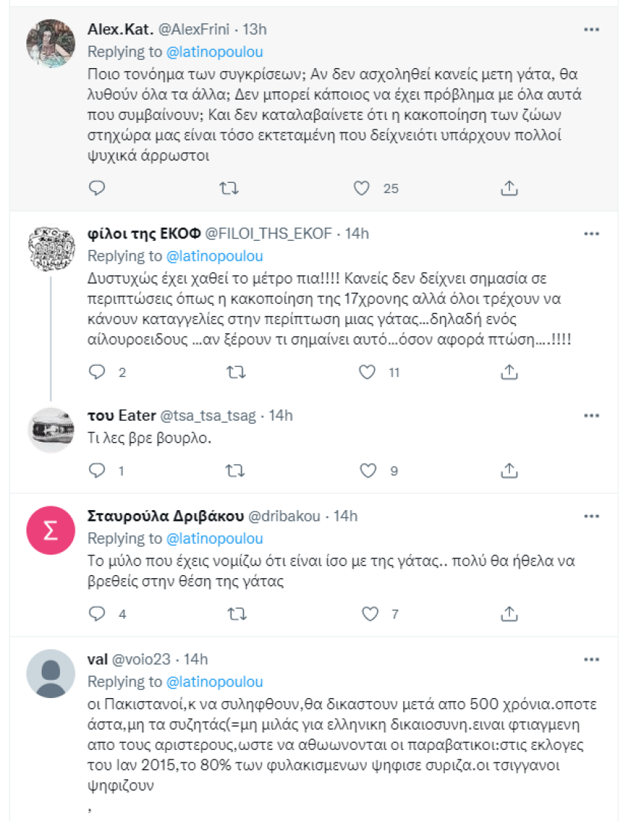Open replies via reply icon under του Eater's tweet
The image size is (644, 821).
click(x=95, y=471)
